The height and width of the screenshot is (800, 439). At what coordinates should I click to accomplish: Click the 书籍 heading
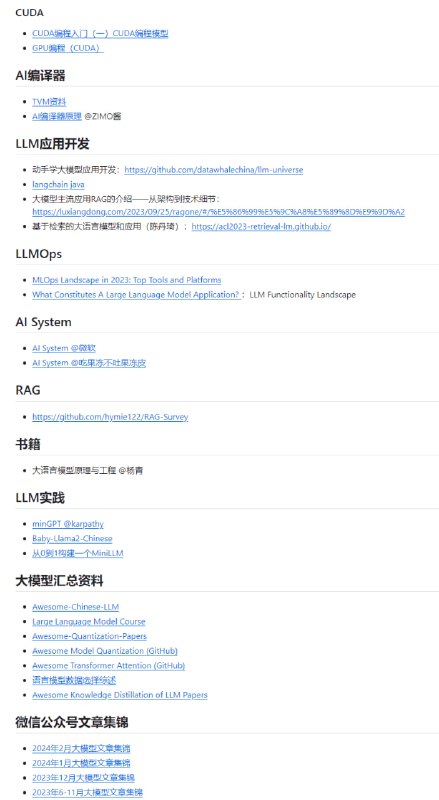click(x=28, y=444)
